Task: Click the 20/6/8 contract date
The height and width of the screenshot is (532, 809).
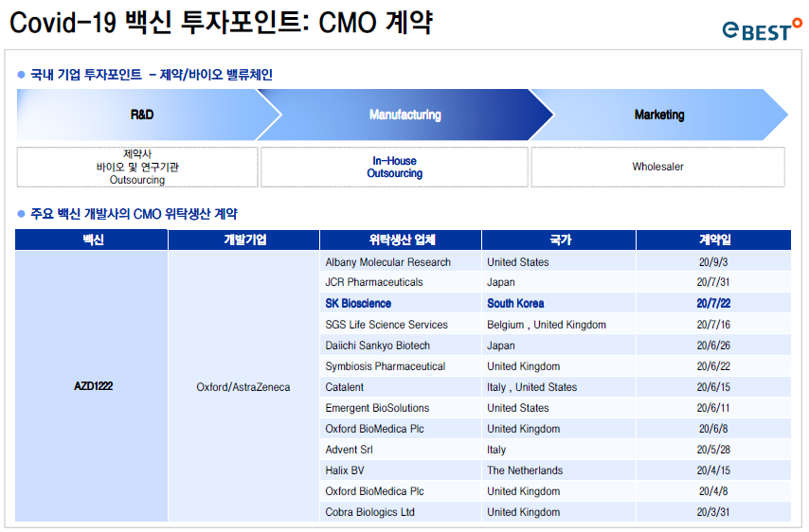Action: (713, 429)
